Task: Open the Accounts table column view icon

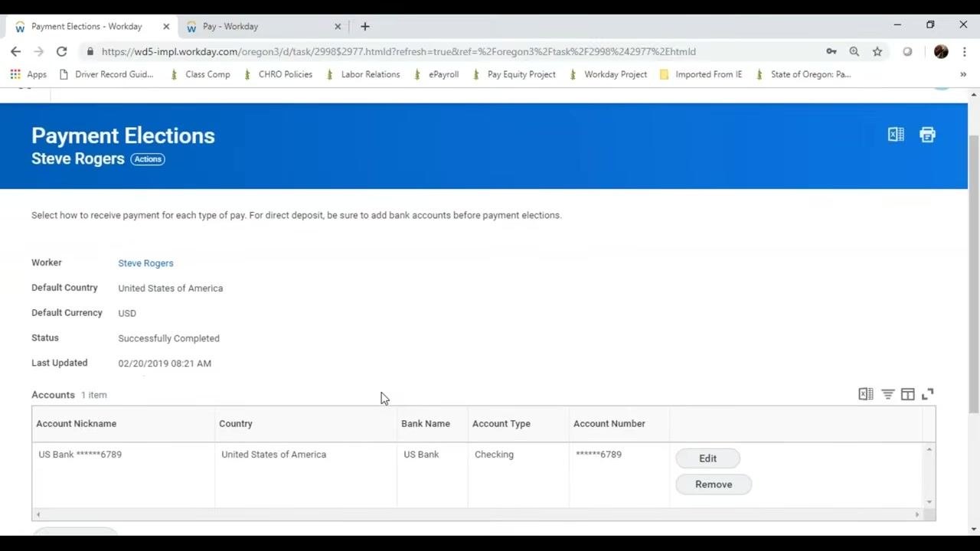Action: point(907,394)
